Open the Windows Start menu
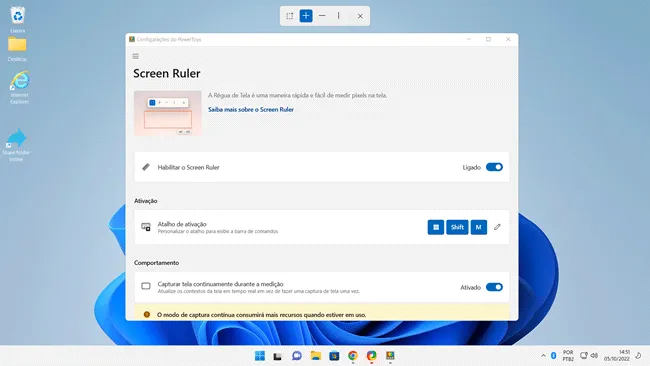 [x=260, y=356]
